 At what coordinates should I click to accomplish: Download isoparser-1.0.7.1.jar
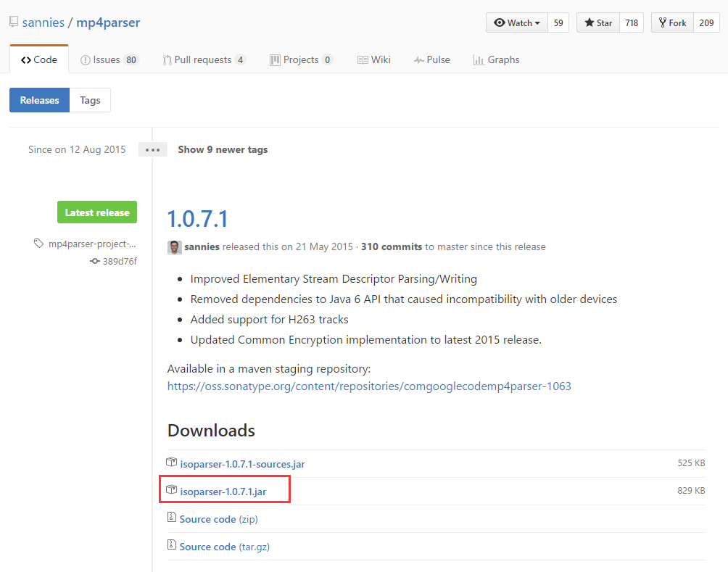pos(223,492)
